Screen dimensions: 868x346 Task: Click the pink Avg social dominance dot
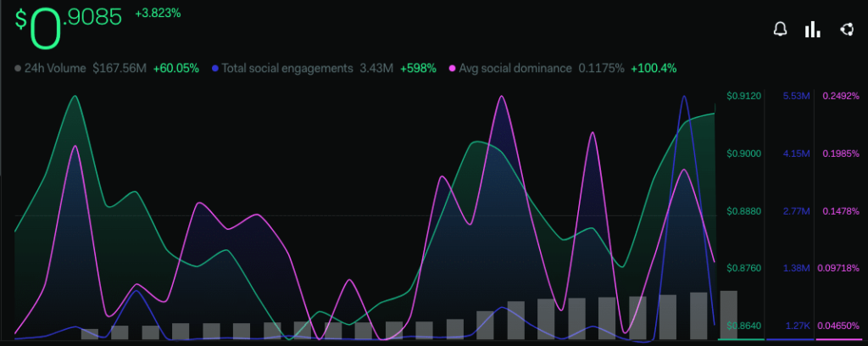tap(453, 68)
